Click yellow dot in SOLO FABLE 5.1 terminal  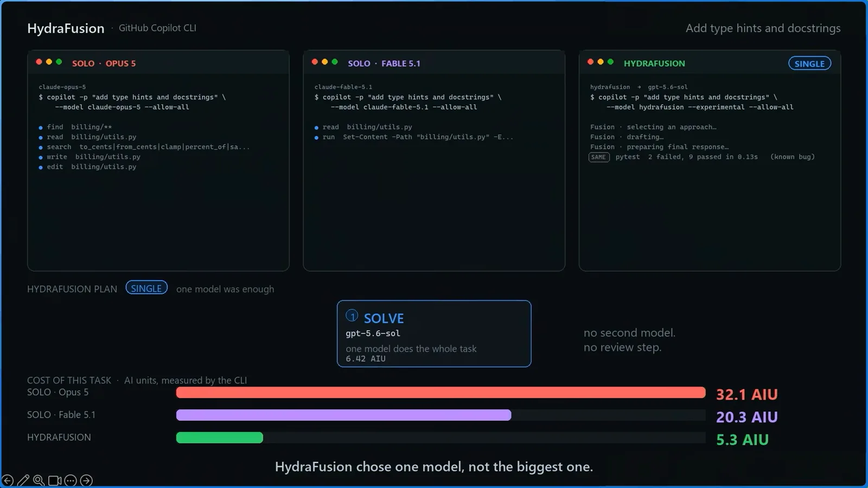coord(325,62)
